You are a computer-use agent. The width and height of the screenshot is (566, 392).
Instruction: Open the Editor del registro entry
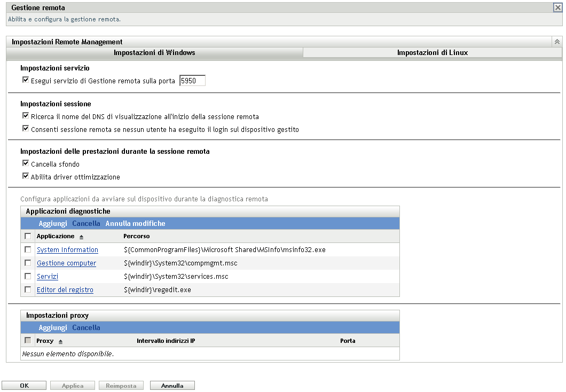point(65,289)
